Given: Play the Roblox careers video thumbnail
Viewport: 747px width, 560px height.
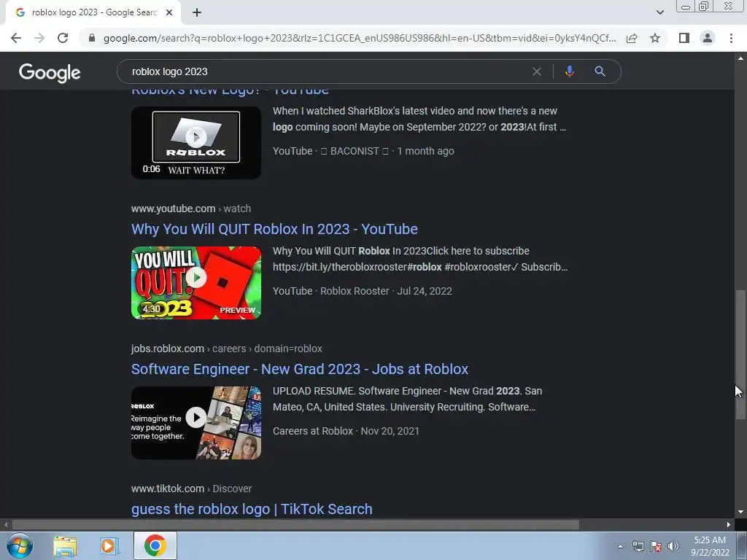Looking at the screenshot, I should (x=196, y=422).
